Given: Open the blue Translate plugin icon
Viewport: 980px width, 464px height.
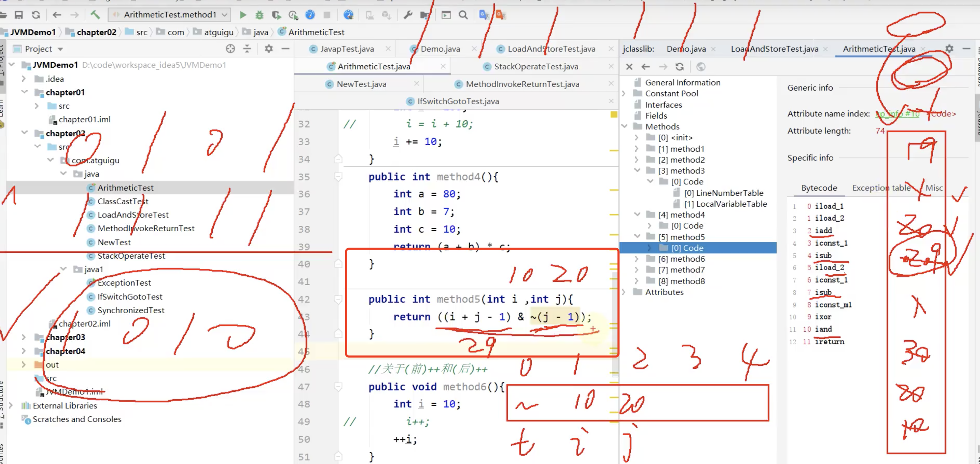Looking at the screenshot, I should (x=483, y=15).
